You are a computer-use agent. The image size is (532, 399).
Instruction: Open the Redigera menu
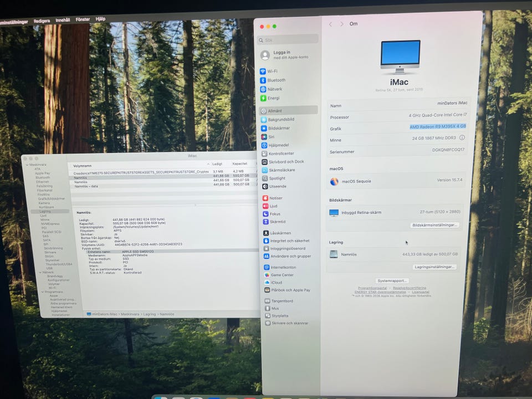pos(42,21)
